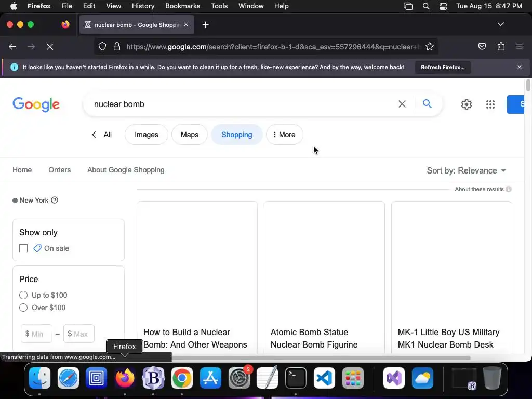The height and width of the screenshot is (399, 532).
Task: Open System Settings from the Dock
Action: point(239,378)
